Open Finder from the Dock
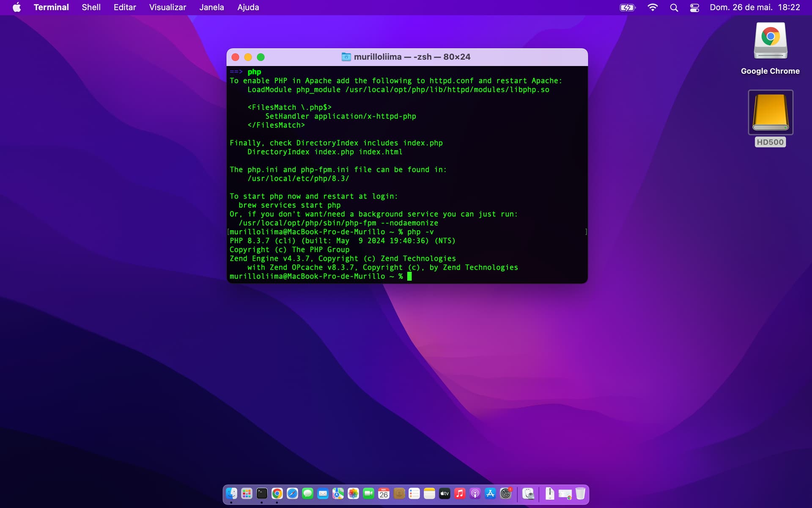The width and height of the screenshot is (812, 508). click(231, 494)
